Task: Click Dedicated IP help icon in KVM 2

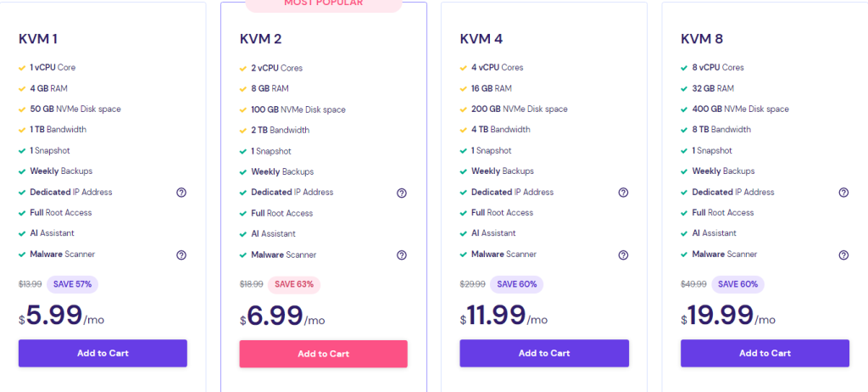Action: pos(402,193)
